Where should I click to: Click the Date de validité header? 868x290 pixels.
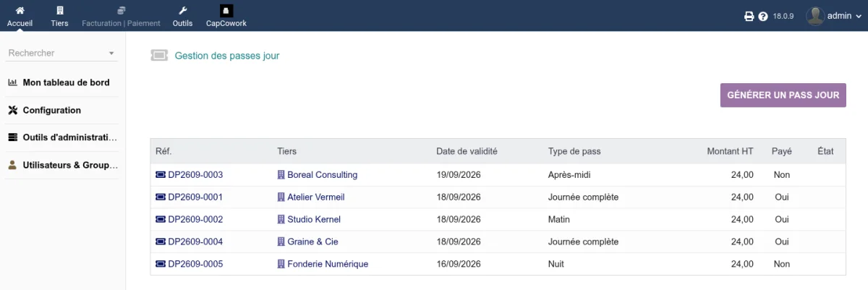click(x=467, y=151)
